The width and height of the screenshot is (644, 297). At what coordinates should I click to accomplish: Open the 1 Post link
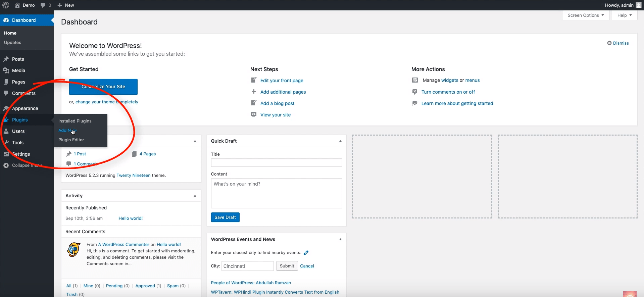tap(80, 154)
